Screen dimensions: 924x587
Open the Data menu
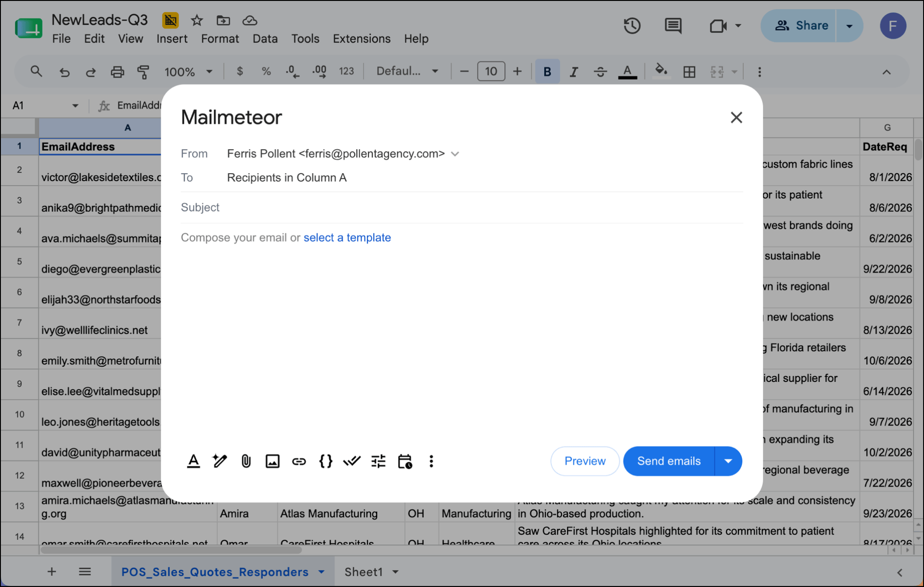pyautogui.click(x=265, y=39)
